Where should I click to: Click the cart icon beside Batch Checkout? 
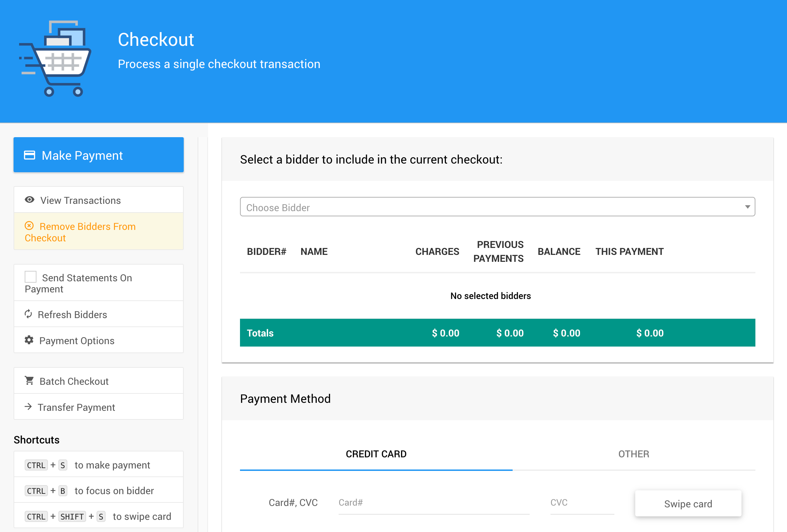(x=29, y=381)
